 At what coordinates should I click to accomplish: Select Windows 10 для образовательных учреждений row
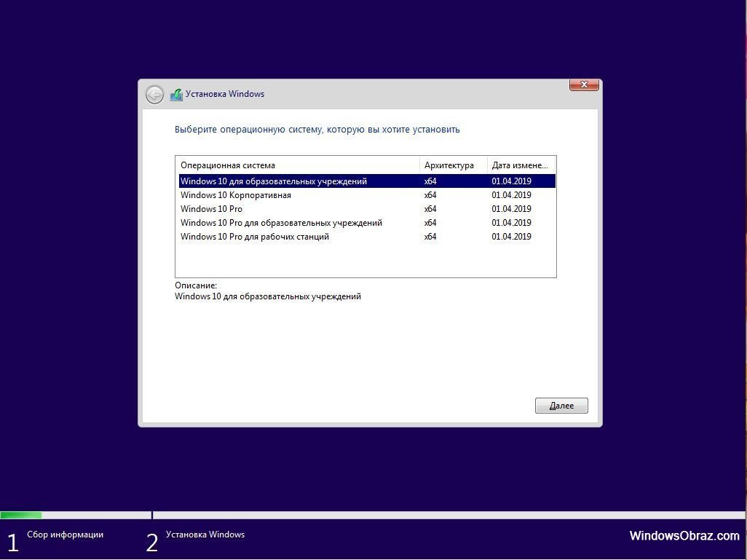pyautogui.click(x=367, y=181)
